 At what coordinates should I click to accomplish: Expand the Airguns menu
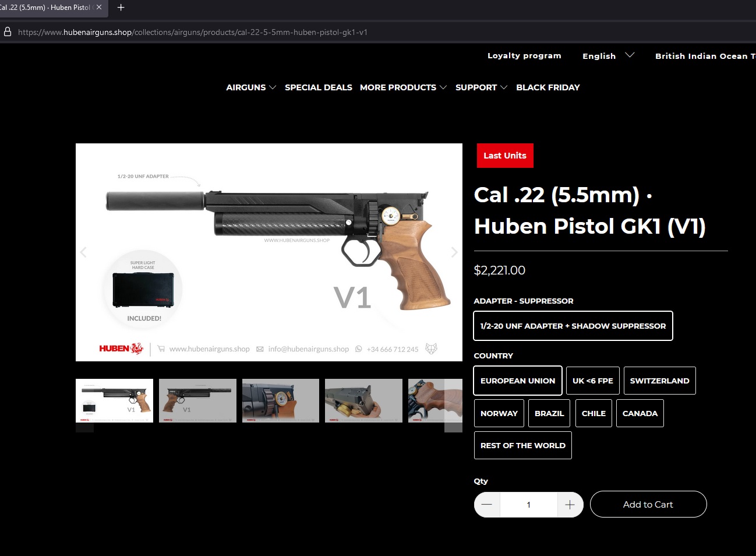tap(251, 87)
